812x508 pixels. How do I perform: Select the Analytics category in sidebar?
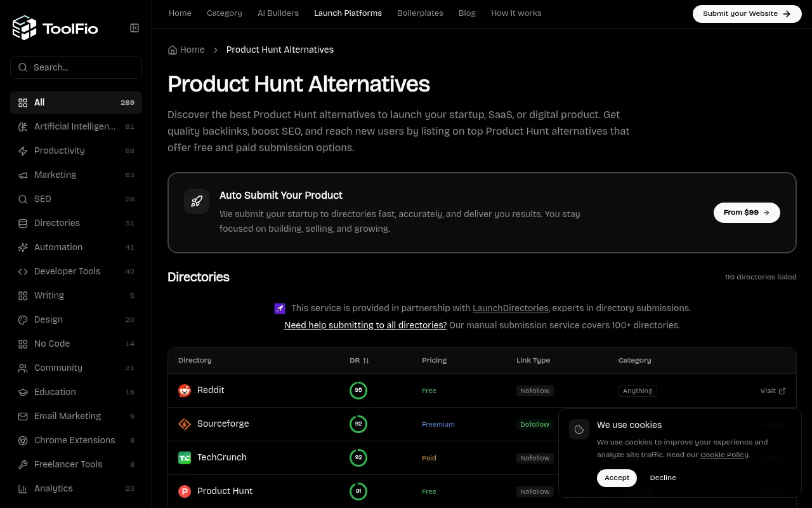(x=76, y=489)
